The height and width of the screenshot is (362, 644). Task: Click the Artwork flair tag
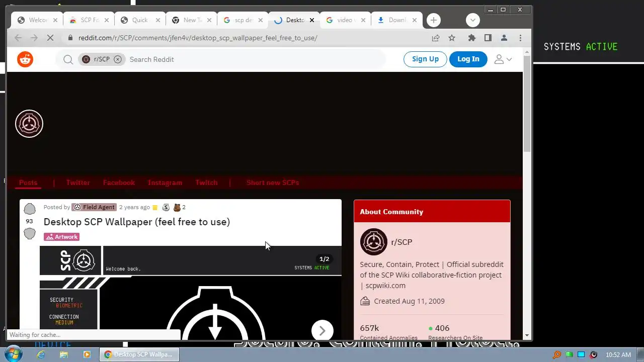pyautogui.click(x=62, y=237)
